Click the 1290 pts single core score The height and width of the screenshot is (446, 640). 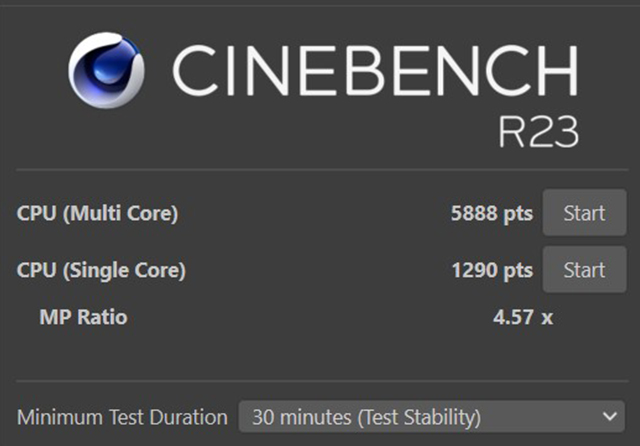tap(492, 270)
